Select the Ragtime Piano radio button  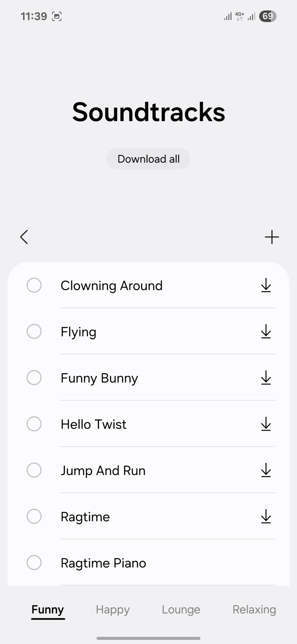[34, 563]
